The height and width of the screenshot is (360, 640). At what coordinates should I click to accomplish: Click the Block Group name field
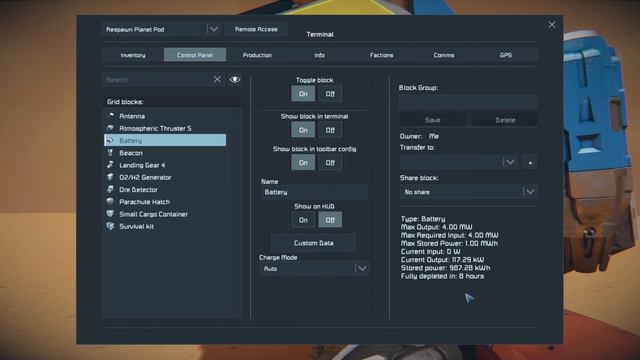pyautogui.click(x=468, y=102)
